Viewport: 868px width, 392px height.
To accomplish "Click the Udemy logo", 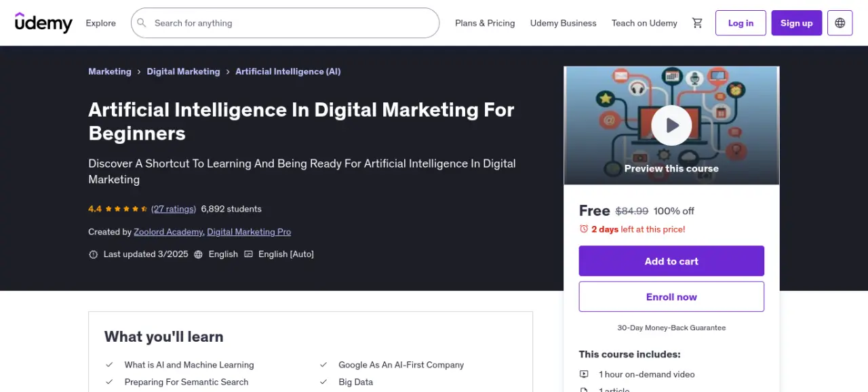I will [x=43, y=22].
